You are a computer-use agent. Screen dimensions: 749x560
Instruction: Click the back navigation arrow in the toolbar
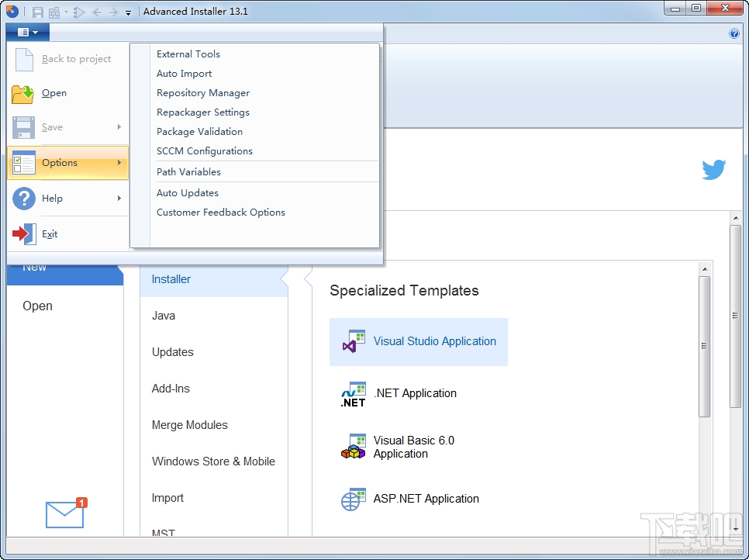tap(96, 11)
